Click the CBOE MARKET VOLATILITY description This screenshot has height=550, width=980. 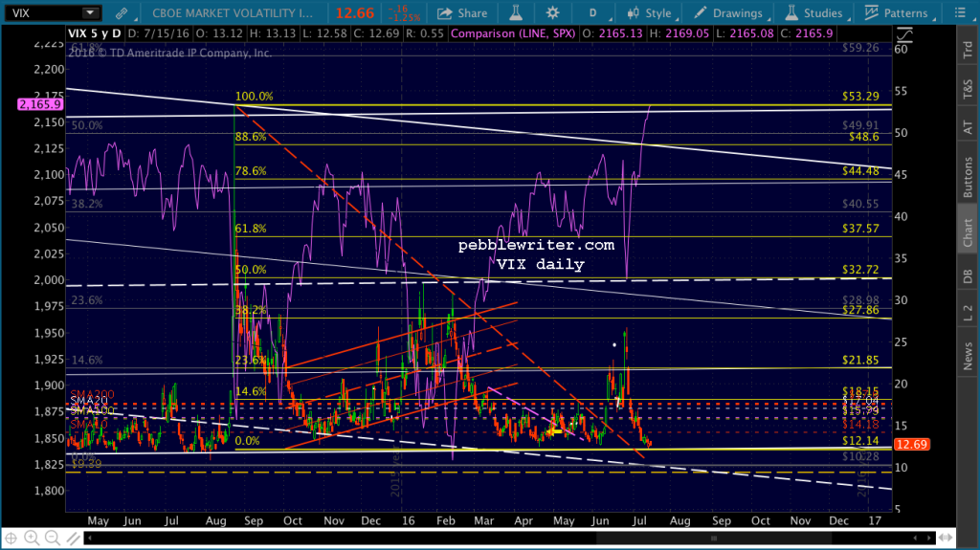233,13
